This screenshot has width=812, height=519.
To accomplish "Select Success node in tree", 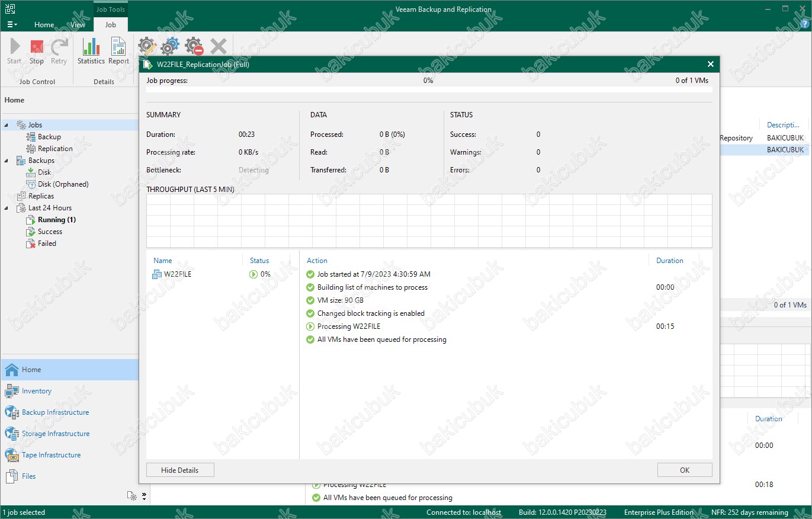I will point(50,232).
